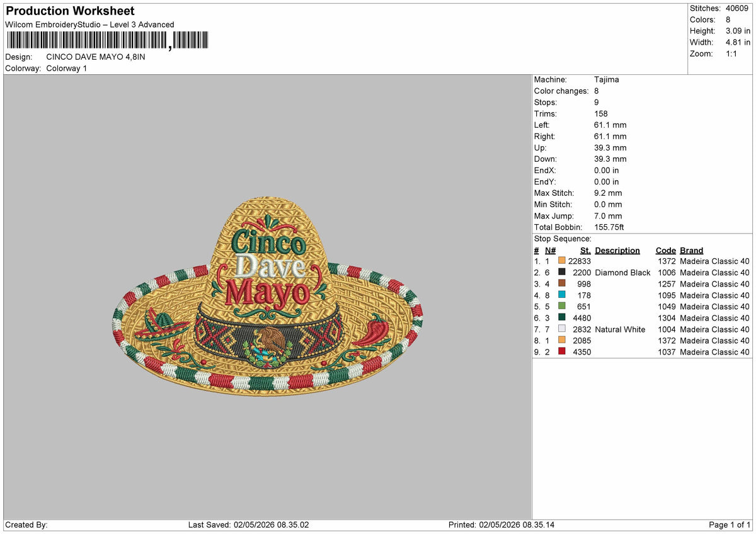
Task: Click the 'Code' column header
Action: [x=665, y=250]
